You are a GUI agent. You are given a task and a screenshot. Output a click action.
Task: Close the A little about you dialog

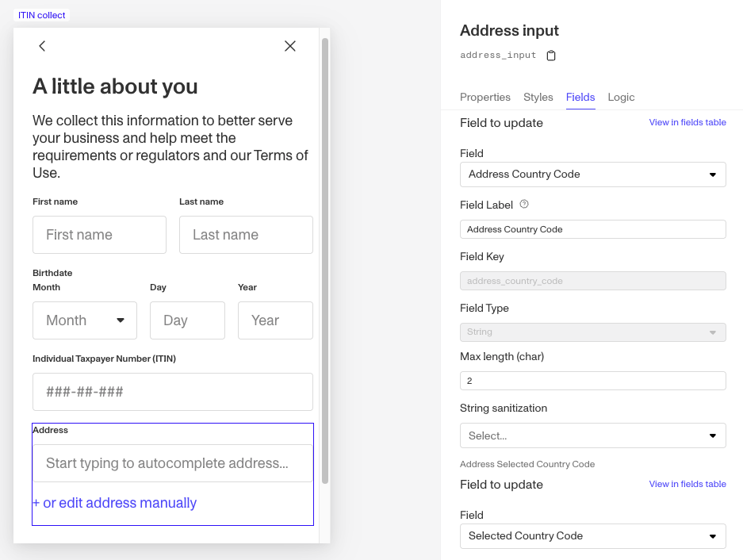pyautogui.click(x=289, y=46)
